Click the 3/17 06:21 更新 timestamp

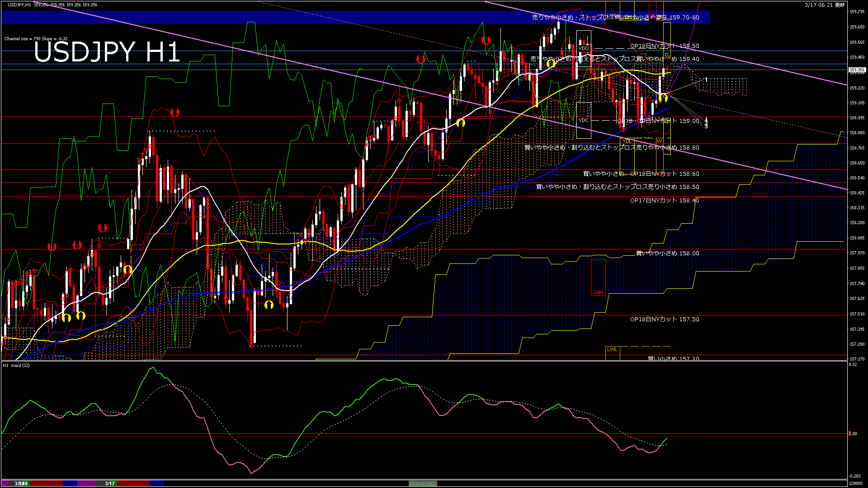(x=825, y=5)
